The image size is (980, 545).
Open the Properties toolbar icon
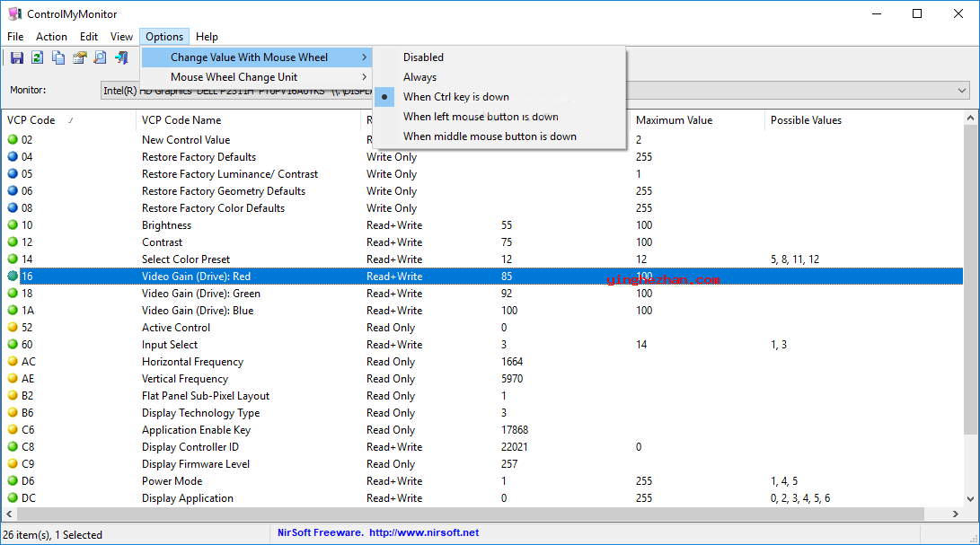tap(79, 58)
